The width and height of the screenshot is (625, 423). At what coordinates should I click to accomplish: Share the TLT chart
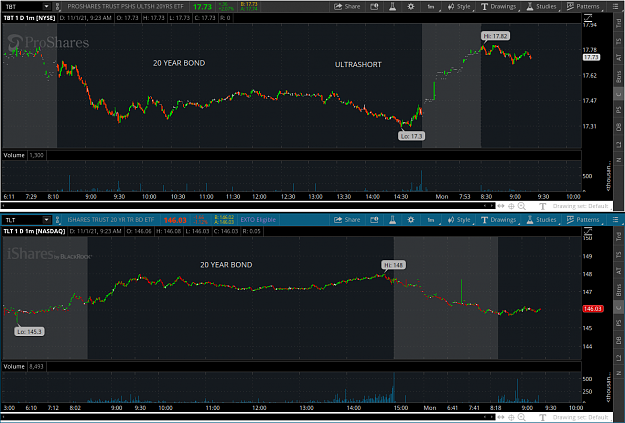pos(347,220)
